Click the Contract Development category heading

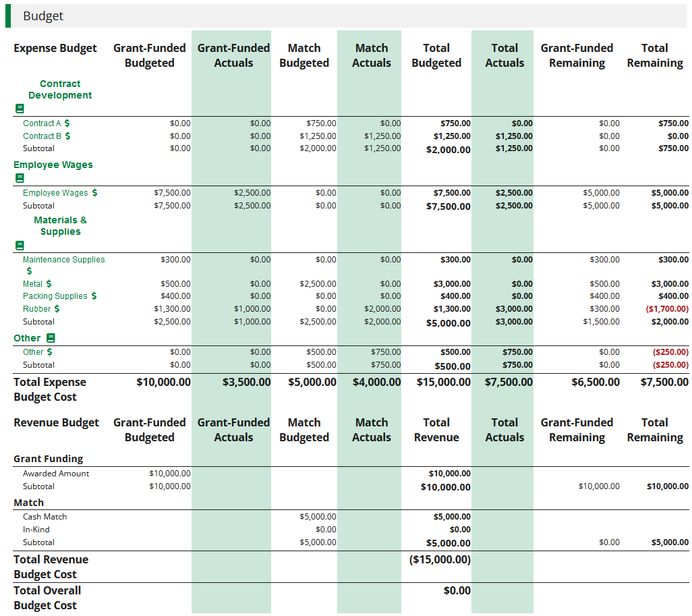[60, 90]
